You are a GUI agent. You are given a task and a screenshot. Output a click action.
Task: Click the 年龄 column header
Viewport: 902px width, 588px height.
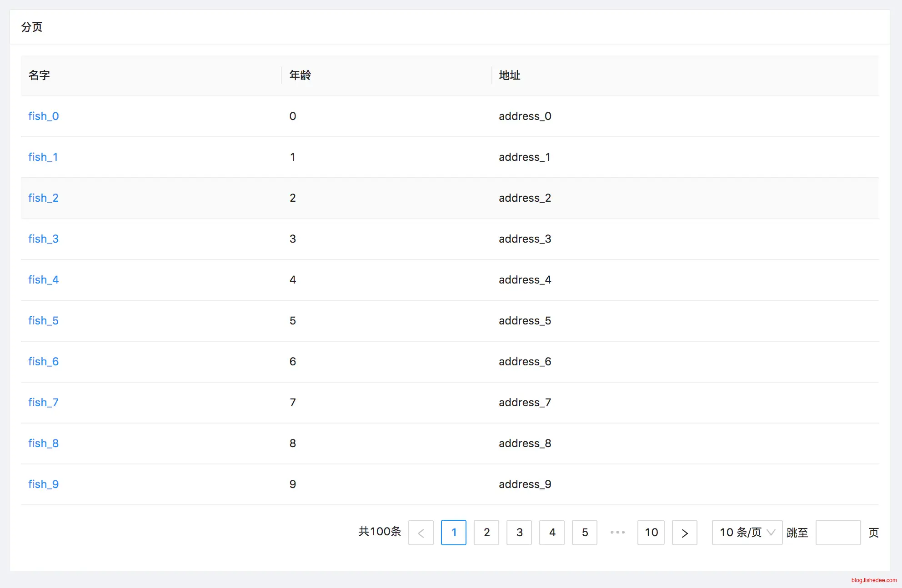(x=300, y=75)
